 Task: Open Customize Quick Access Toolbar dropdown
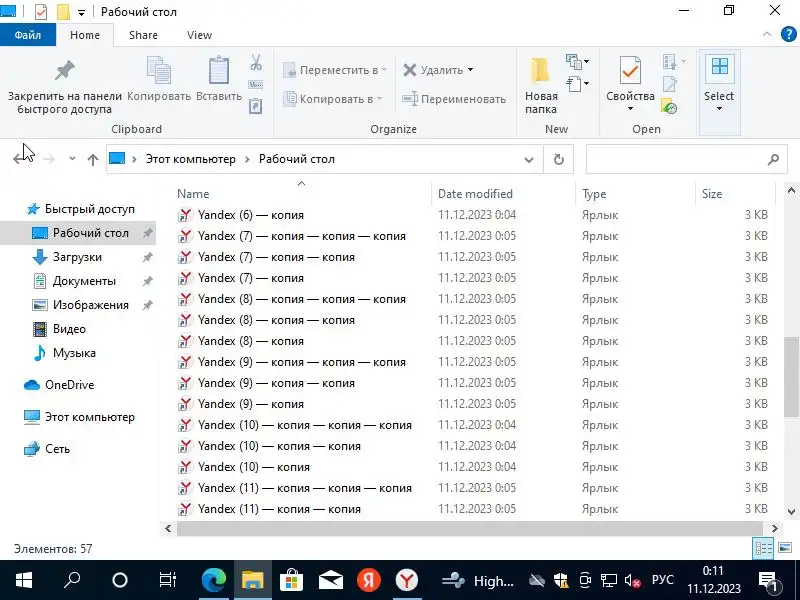[81, 13]
